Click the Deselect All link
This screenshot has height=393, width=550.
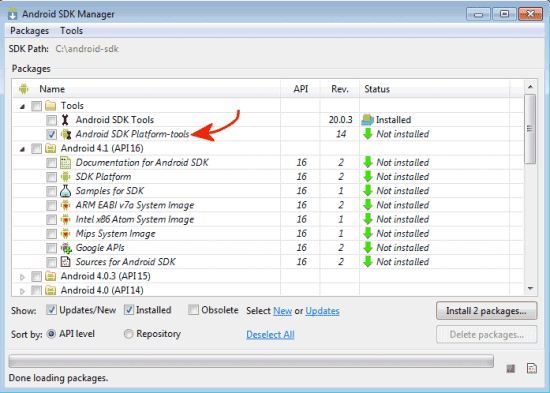pos(270,335)
